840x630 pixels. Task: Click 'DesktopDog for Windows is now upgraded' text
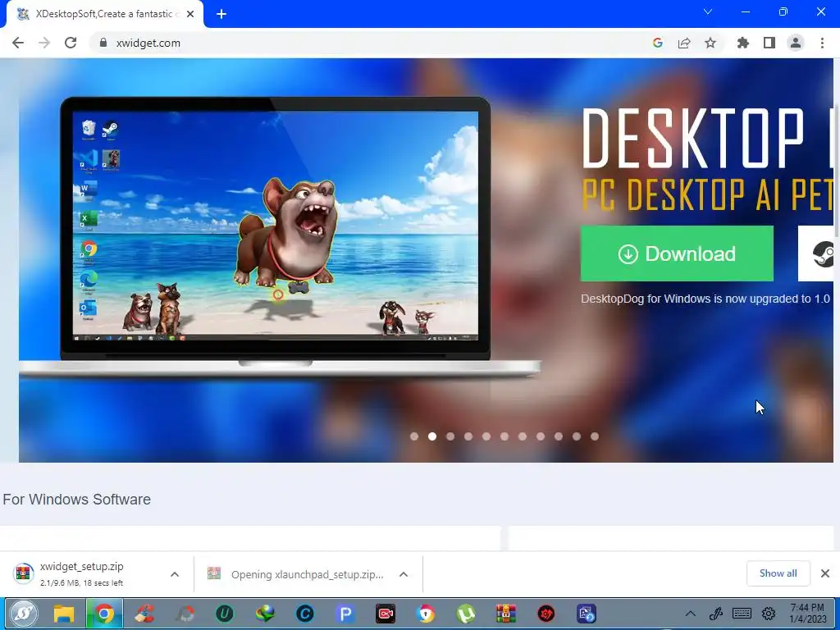coord(705,299)
